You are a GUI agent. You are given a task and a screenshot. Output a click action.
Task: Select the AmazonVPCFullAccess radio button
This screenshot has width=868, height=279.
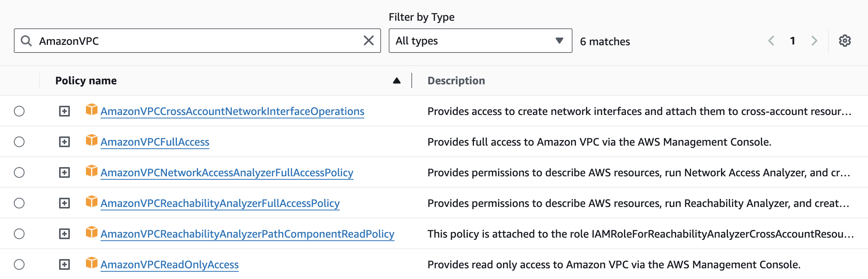(x=19, y=142)
